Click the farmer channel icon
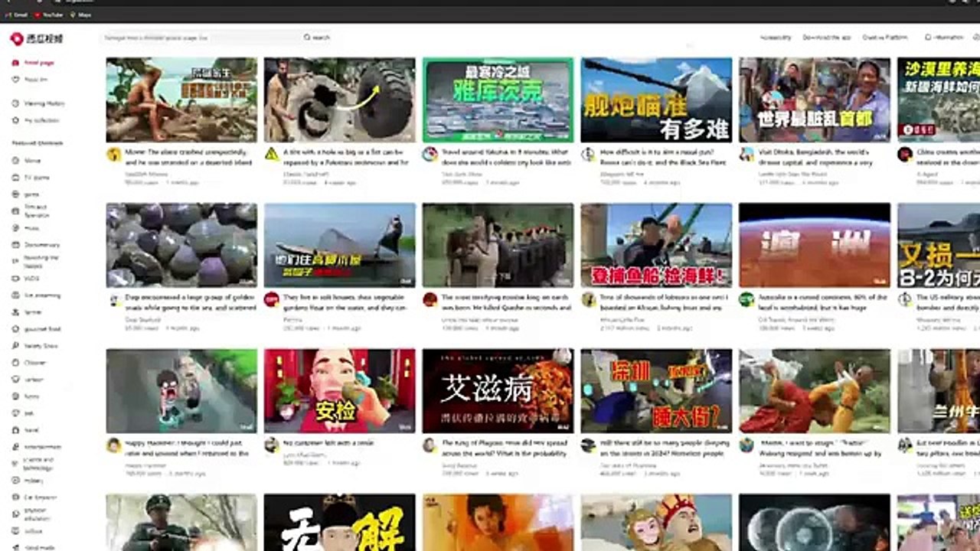 point(16,312)
